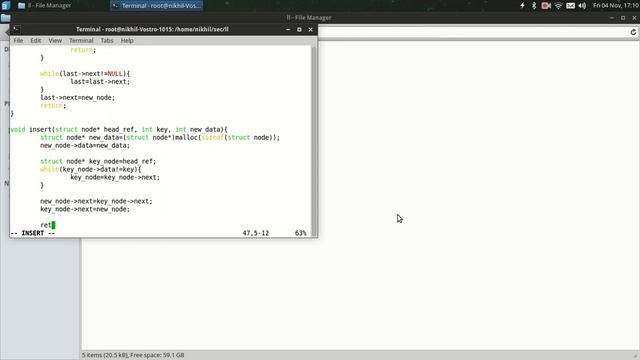Open the mail notification tray icon
The width and height of the screenshot is (640, 360).
[571, 5]
